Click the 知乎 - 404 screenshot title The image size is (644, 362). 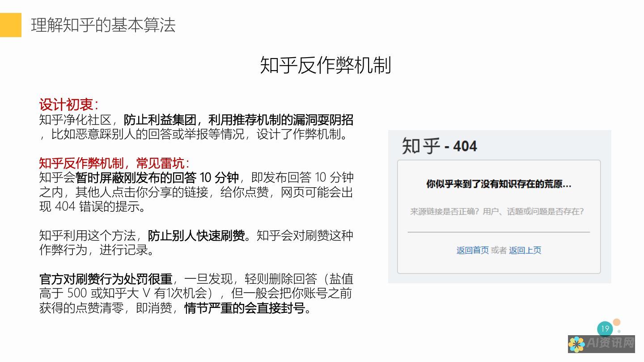tap(440, 146)
